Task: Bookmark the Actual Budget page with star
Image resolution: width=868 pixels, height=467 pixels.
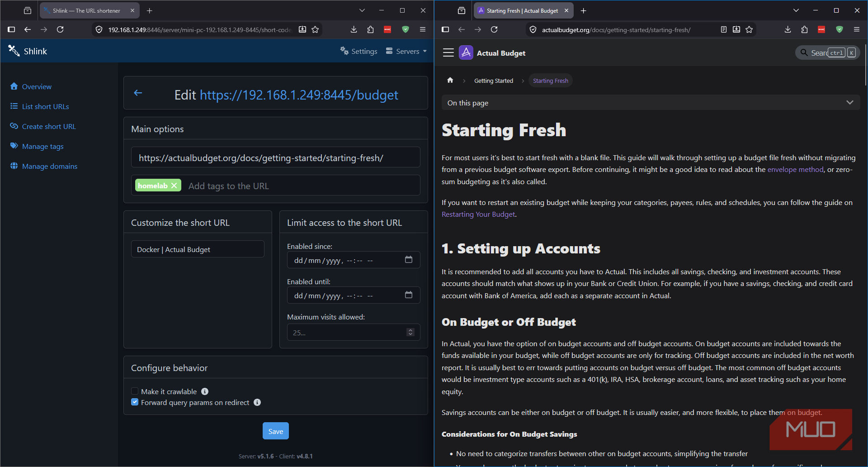Action: tap(749, 29)
